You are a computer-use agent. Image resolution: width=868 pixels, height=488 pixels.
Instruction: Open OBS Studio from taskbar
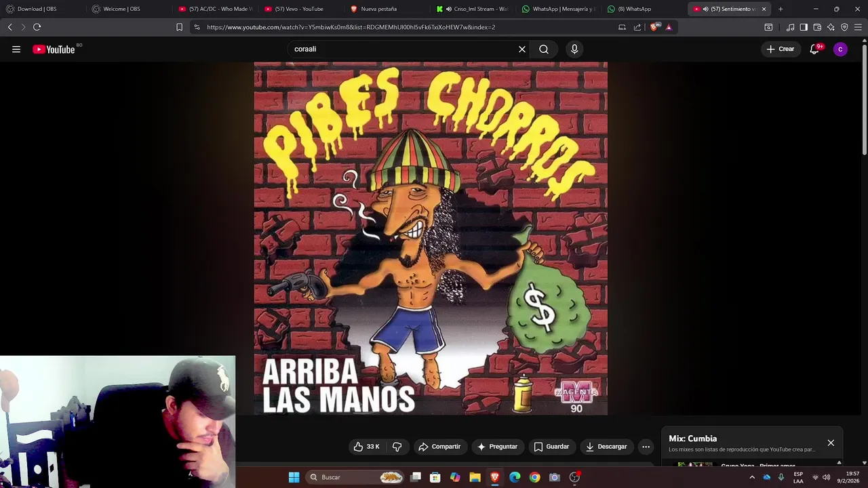click(574, 477)
